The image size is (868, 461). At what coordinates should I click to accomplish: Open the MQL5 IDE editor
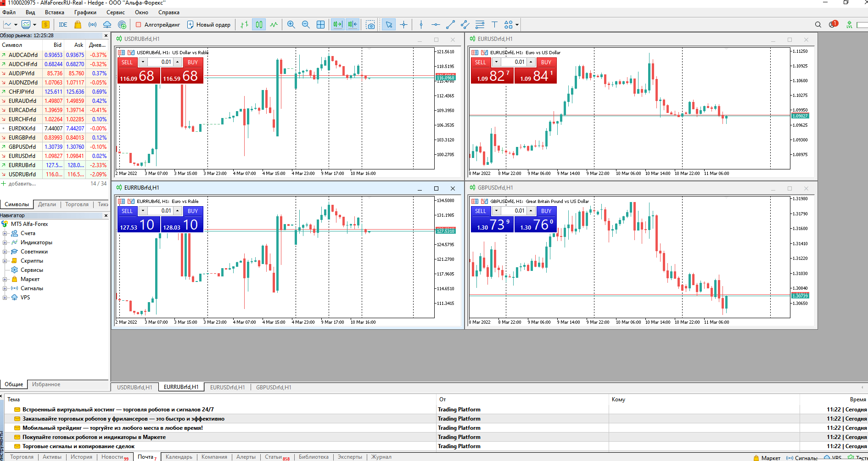(63, 25)
